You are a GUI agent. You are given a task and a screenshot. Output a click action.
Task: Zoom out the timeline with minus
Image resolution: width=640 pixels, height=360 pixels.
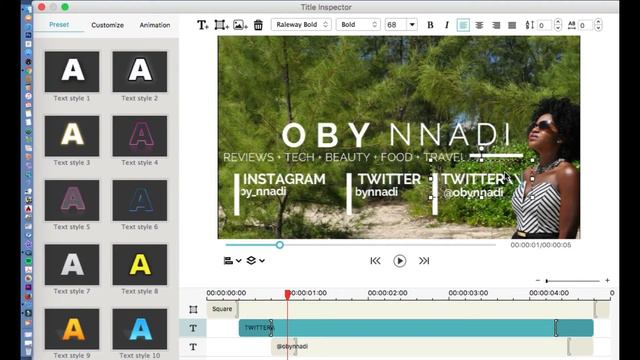click(538, 280)
